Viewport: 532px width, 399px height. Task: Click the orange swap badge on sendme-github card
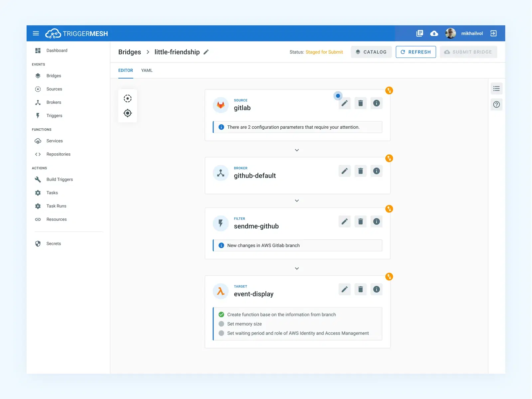tap(389, 209)
